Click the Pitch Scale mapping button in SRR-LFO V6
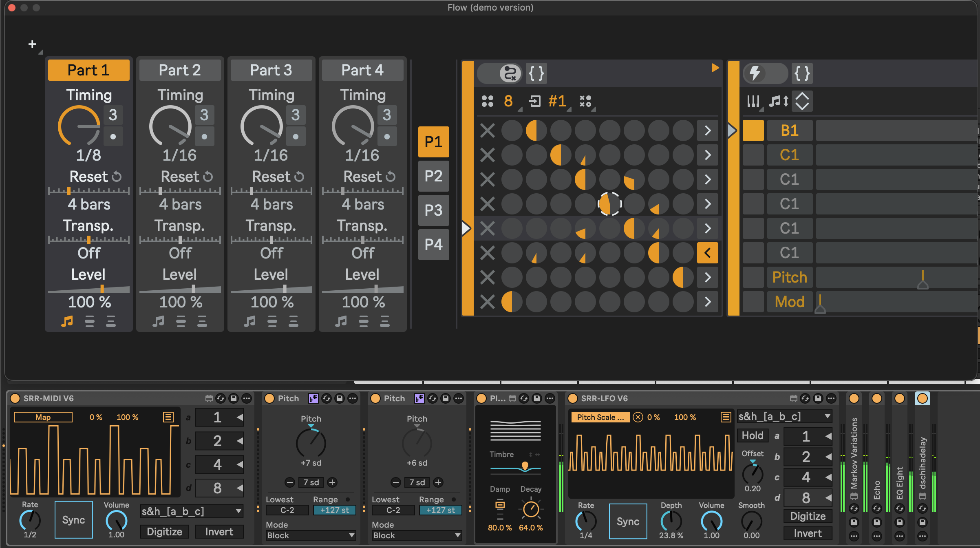The image size is (980, 548). click(x=600, y=417)
